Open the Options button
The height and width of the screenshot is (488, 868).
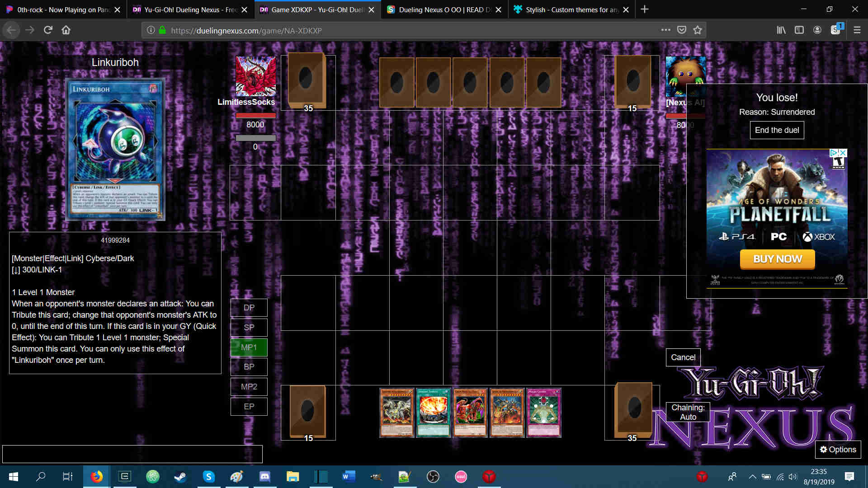tap(838, 450)
